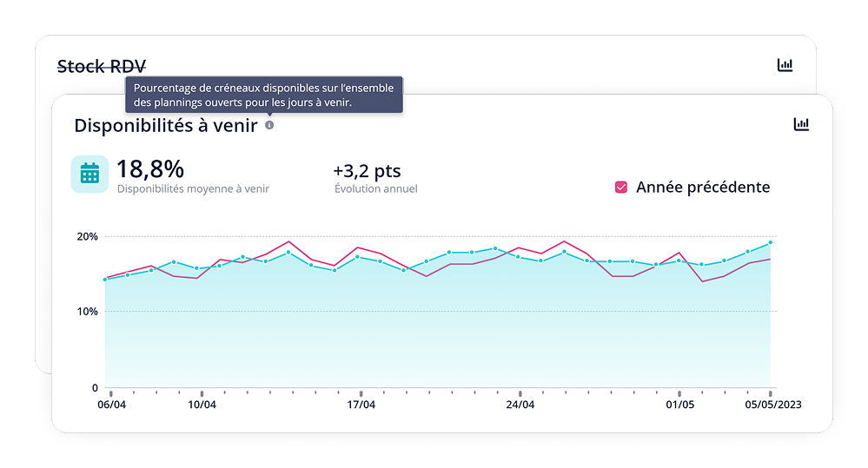
Task: Click the first teal data point above 06/04
Action: click(x=105, y=280)
